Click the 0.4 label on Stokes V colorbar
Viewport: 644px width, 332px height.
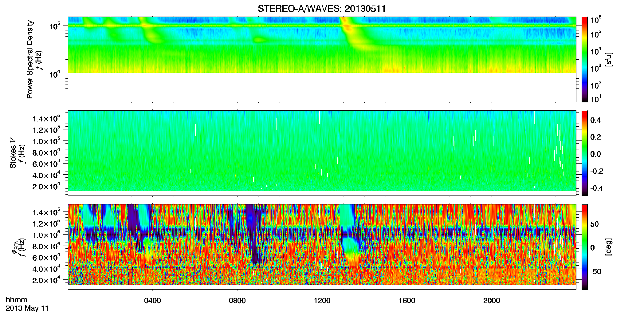click(595, 120)
